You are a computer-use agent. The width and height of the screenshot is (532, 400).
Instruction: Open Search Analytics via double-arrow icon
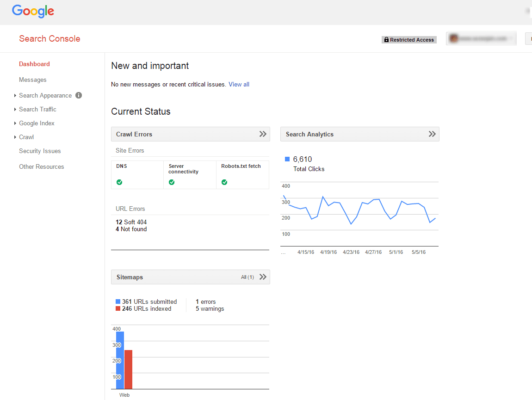432,134
